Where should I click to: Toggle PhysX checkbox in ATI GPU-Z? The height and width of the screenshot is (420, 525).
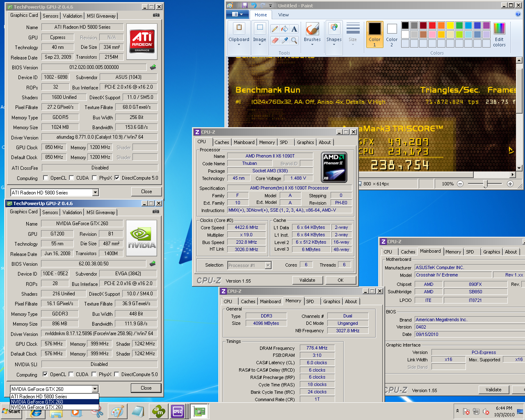click(95, 178)
